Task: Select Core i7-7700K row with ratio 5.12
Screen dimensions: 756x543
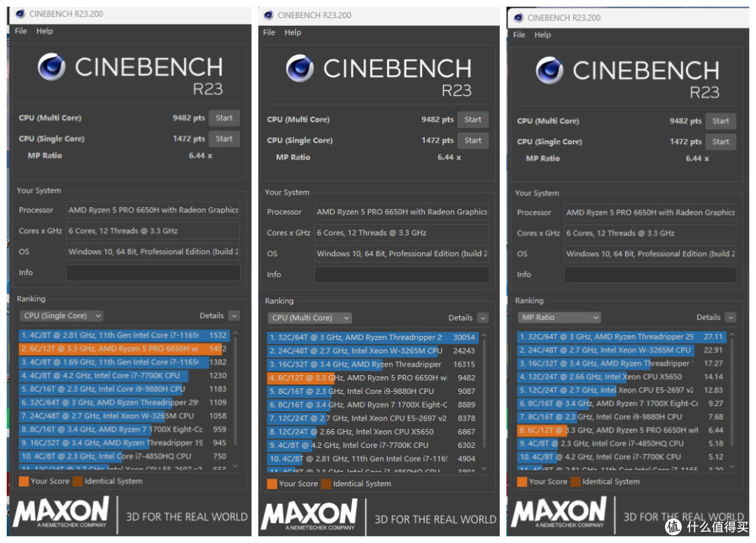Action: [x=622, y=457]
